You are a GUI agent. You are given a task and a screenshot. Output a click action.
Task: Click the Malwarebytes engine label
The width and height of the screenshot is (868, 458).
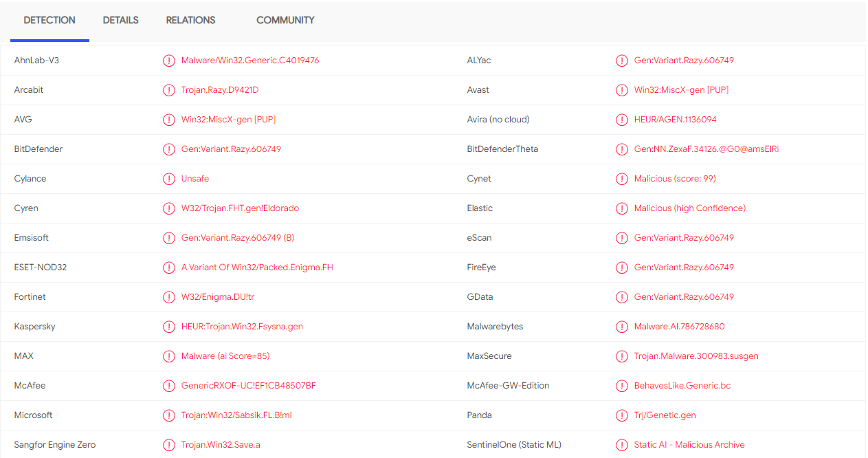496,327
